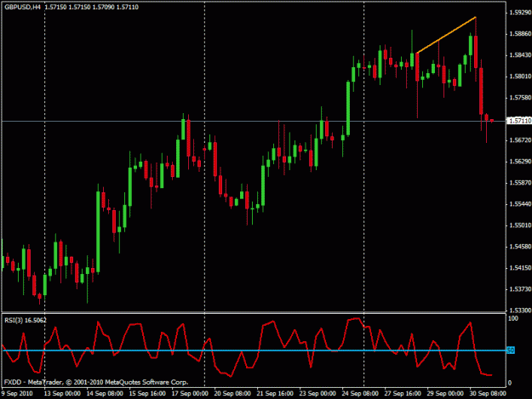
Task: Click the current price tag 1.57110
Action: tap(519, 121)
